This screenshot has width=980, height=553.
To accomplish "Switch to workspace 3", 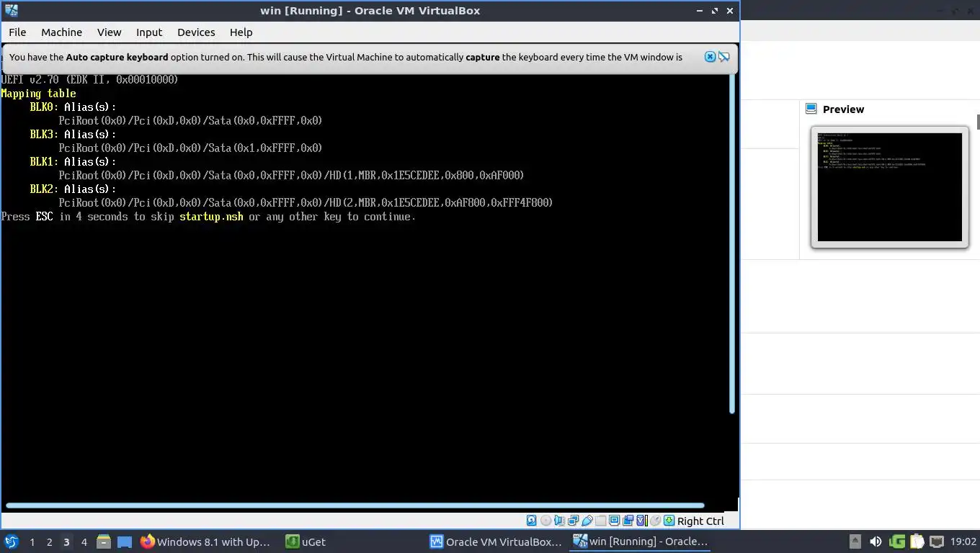I will [x=66, y=541].
